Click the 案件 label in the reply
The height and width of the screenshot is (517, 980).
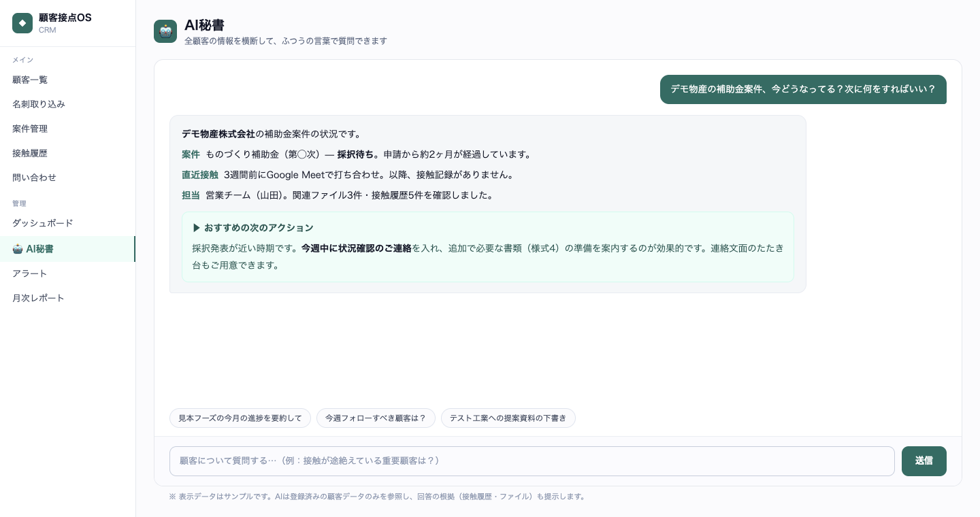(x=191, y=154)
